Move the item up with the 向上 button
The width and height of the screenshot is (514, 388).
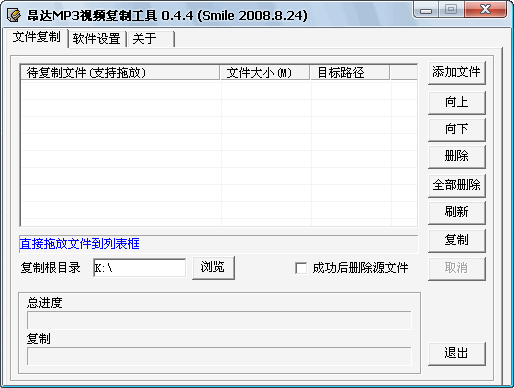[456, 102]
